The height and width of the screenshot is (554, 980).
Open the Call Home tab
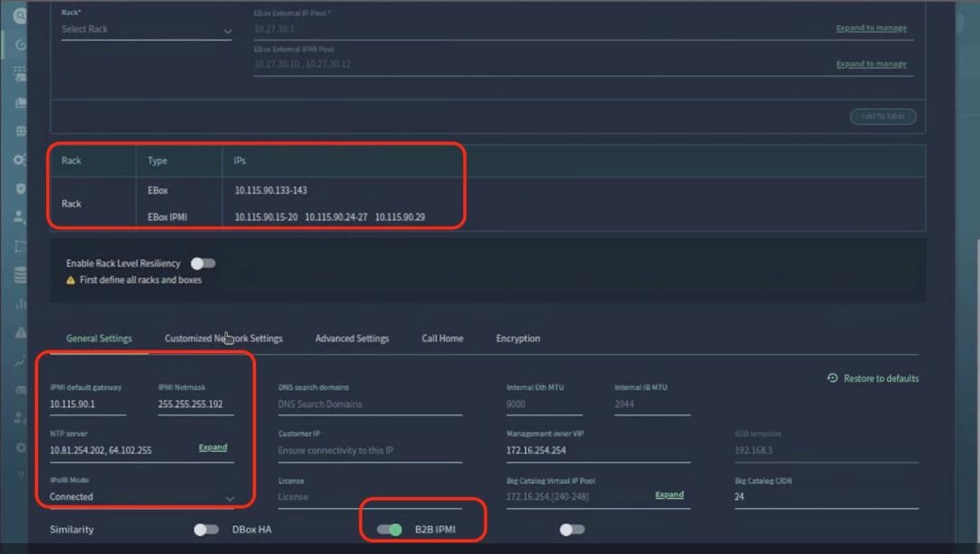[442, 338]
